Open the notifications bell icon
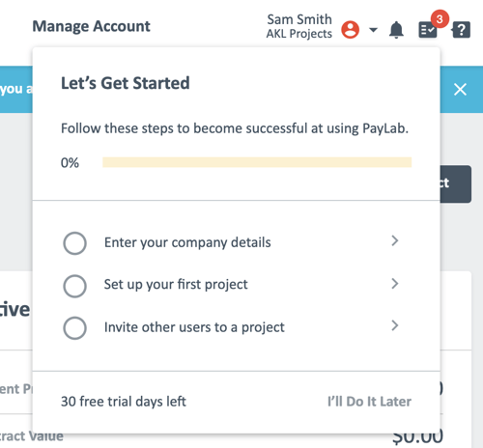Screen dimensions: 483x448 pyautogui.click(x=396, y=30)
